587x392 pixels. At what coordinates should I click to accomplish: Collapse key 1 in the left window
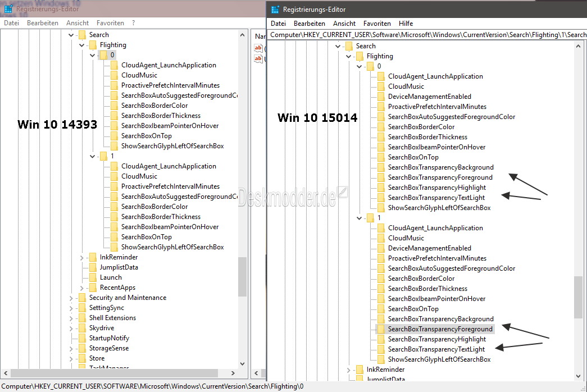(x=93, y=156)
